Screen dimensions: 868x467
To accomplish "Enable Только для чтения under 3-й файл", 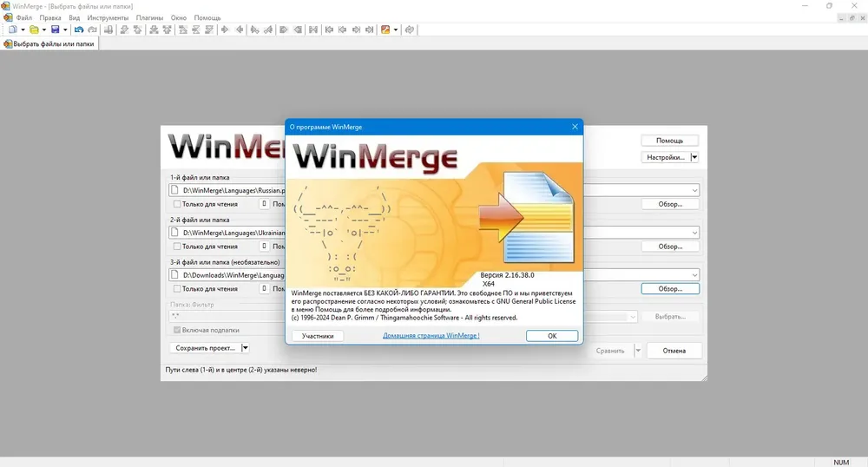I will click(177, 289).
